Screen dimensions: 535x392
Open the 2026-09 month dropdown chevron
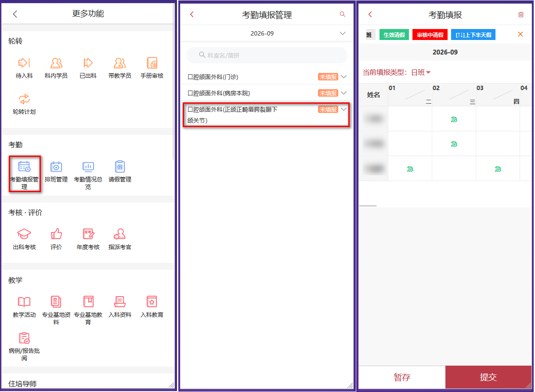click(x=343, y=33)
